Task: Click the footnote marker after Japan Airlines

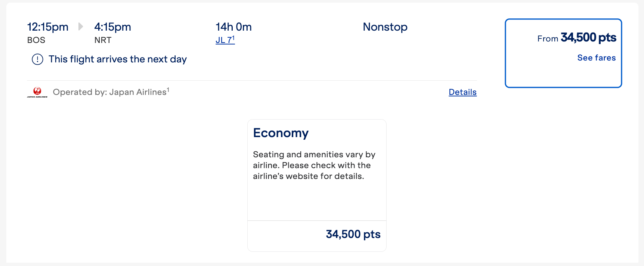Action: (x=168, y=89)
